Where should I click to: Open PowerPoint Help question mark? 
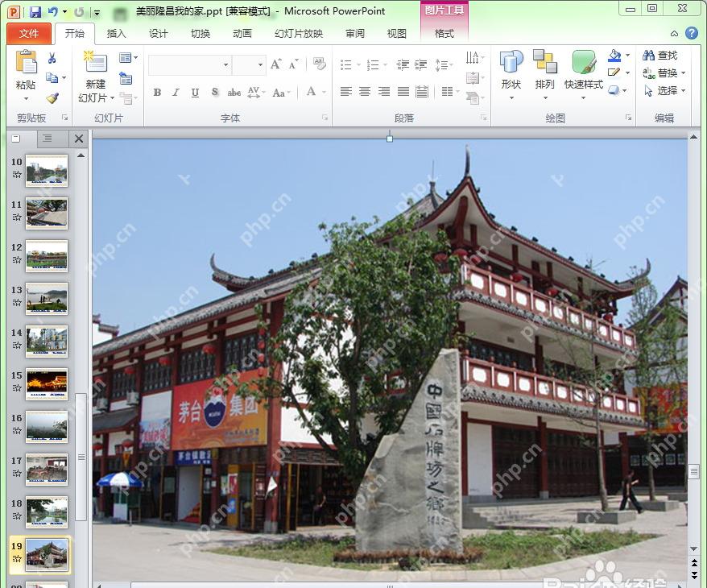[x=692, y=33]
